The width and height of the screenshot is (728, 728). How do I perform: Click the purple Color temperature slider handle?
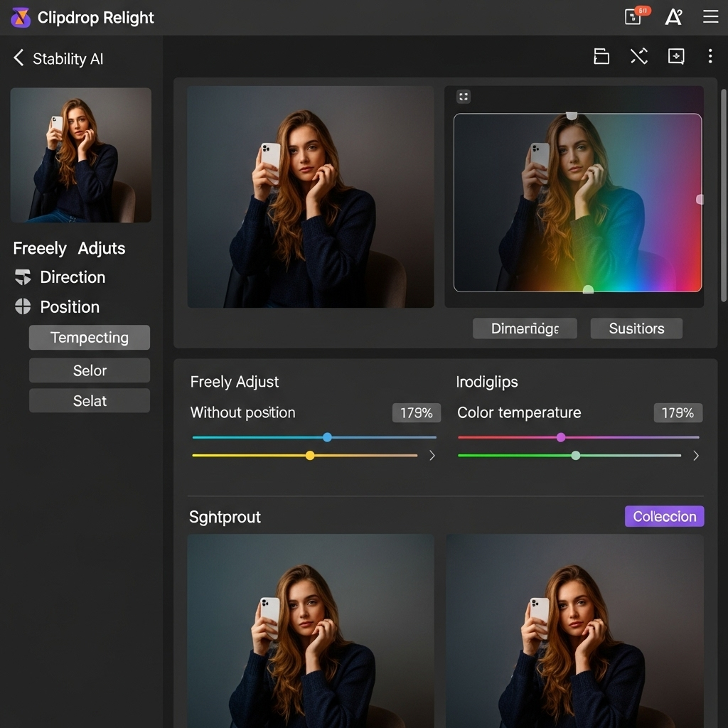(561, 437)
